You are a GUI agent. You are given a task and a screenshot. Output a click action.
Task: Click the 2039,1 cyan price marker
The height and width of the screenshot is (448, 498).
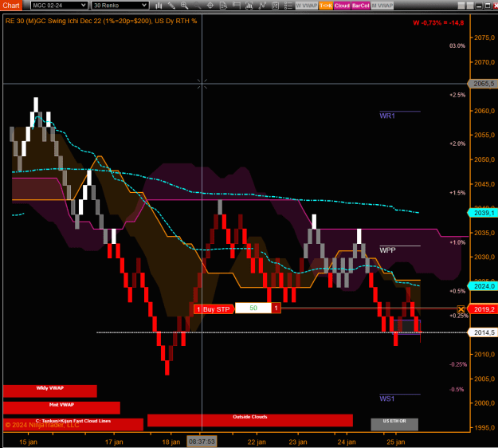(x=484, y=213)
